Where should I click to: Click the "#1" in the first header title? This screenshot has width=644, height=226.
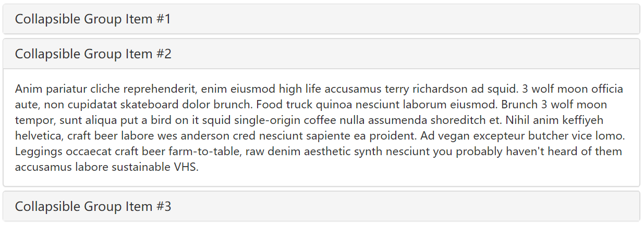tap(163, 20)
